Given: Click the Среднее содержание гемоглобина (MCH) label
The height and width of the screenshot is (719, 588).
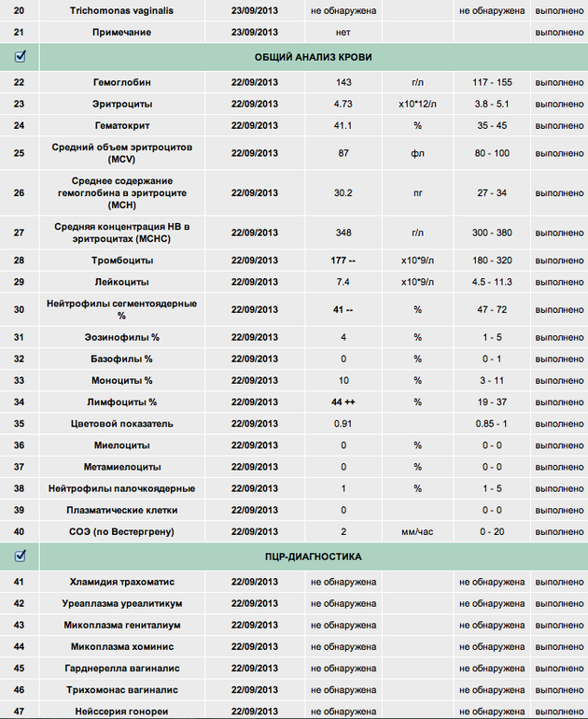Looking at the screenshot, I should [x=122, y=193].
